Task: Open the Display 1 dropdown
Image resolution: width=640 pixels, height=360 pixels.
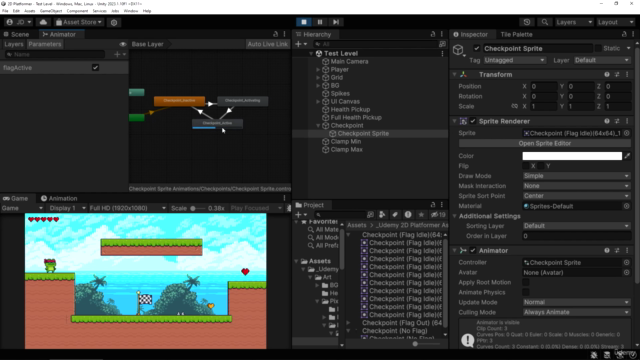Action: tap(67, 208)
